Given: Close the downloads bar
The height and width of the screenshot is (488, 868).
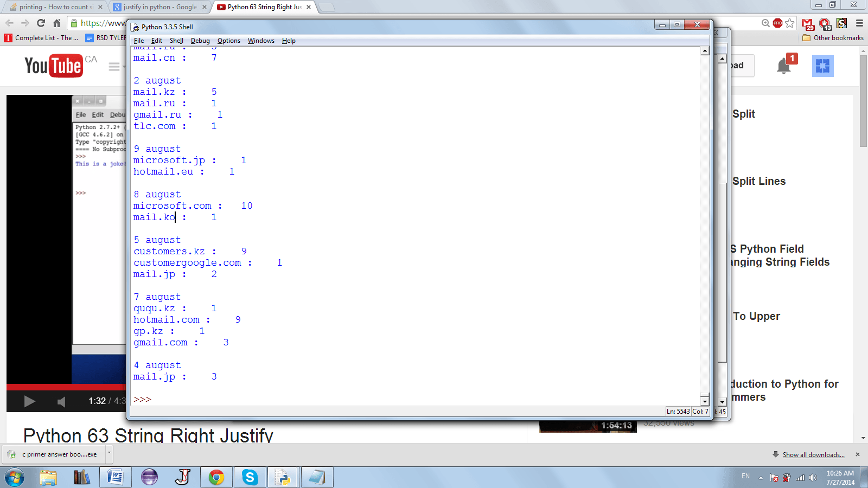Looking at the screenshot, I should click(x=858, y=454).
